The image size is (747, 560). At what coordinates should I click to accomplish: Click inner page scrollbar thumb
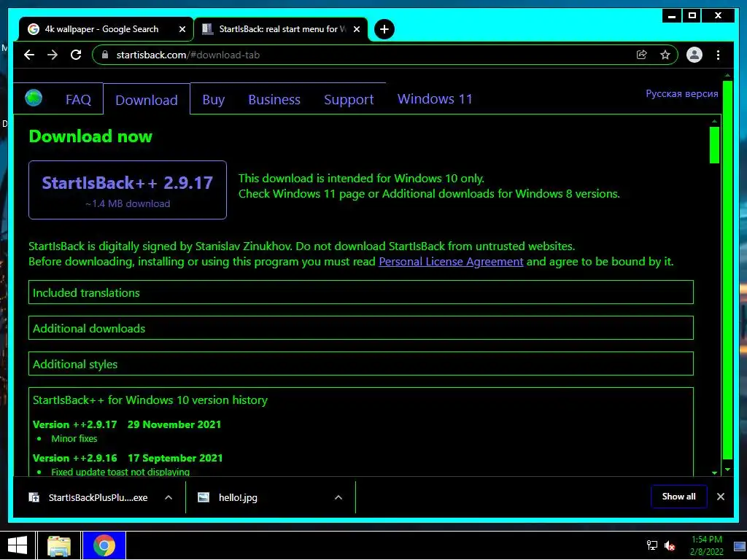(714, 145)
